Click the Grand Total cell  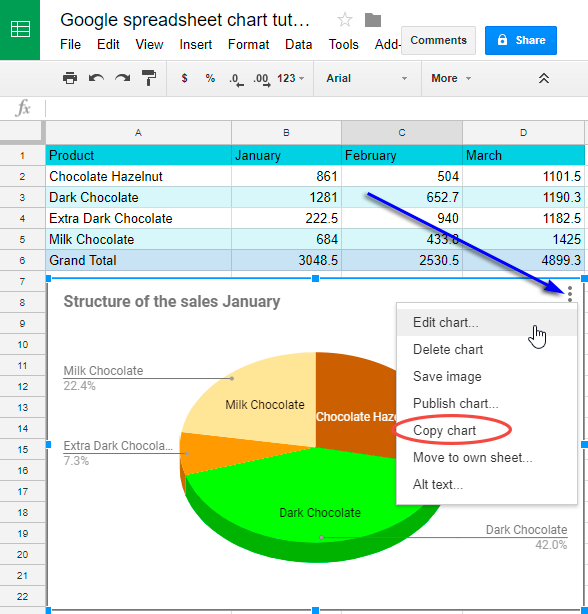coord(138,260)
